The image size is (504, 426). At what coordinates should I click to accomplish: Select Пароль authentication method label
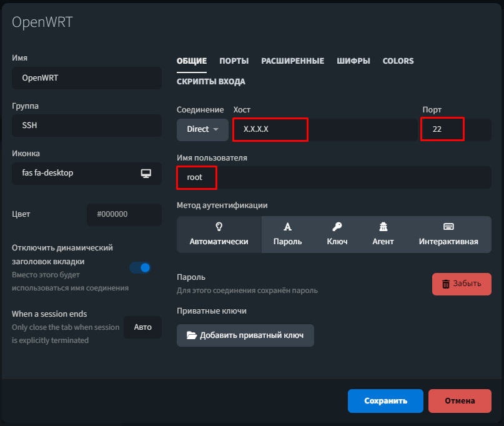287,242
